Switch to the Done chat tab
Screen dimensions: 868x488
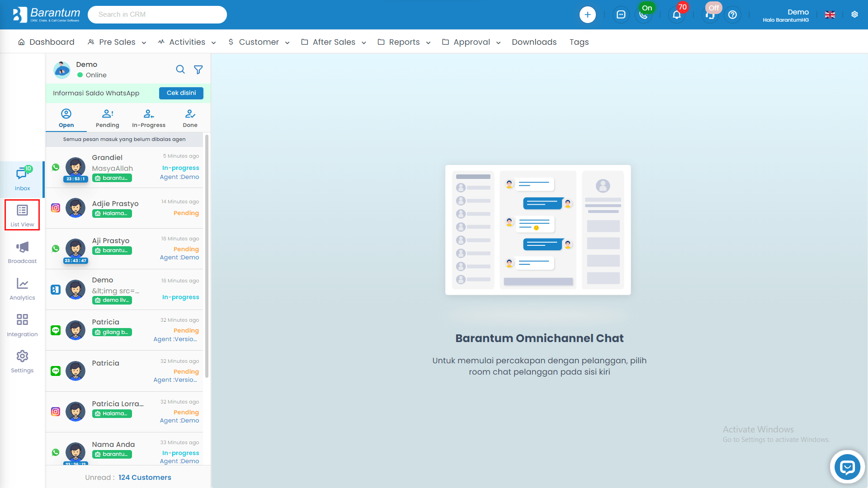[190, 118]
